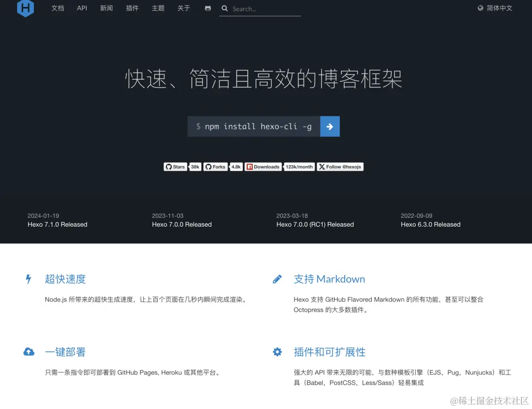Click the blue arrow next to the install command

click(x=330, y=126)
